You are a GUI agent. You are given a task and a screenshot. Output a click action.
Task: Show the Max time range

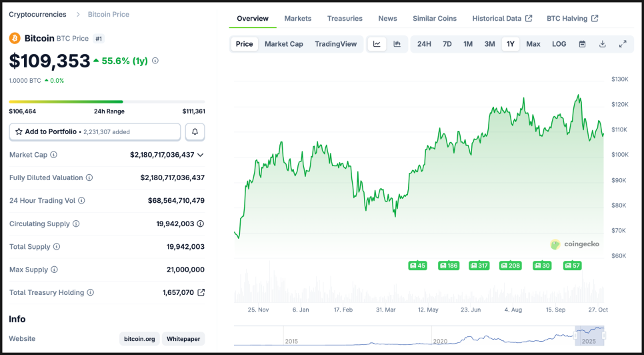[x=533, y=44]
